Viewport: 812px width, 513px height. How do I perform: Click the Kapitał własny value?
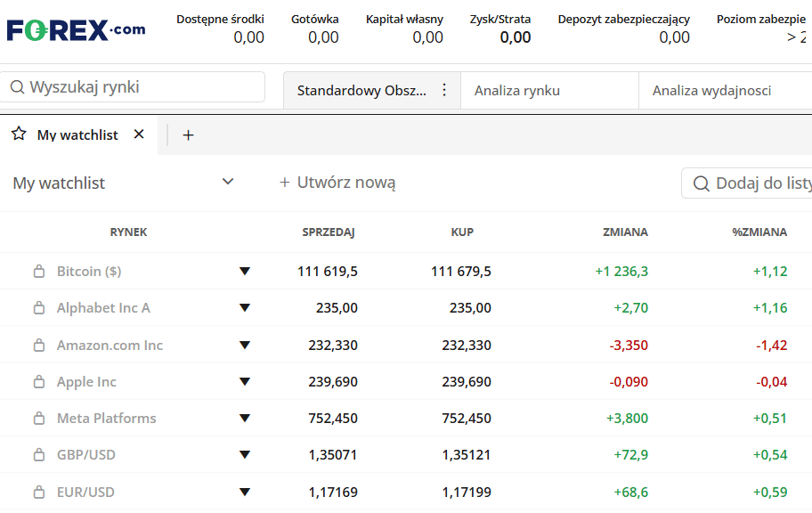tap(427, 37)
